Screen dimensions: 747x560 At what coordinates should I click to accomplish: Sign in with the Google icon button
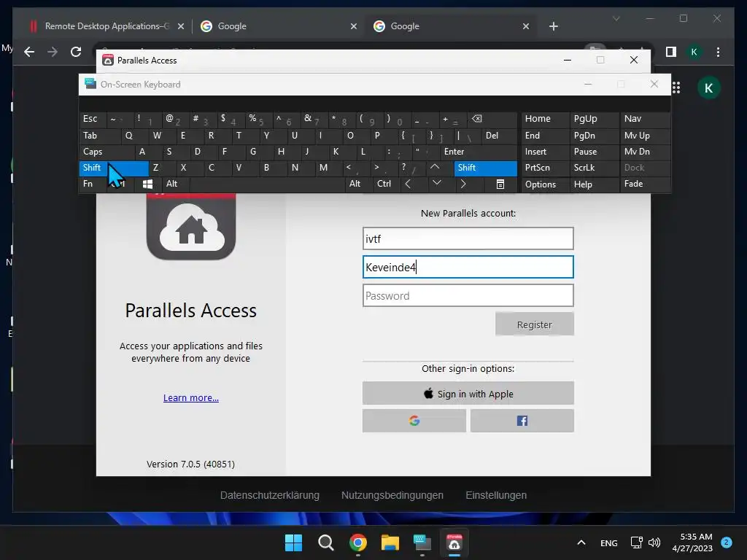click(x=414, y=421)
